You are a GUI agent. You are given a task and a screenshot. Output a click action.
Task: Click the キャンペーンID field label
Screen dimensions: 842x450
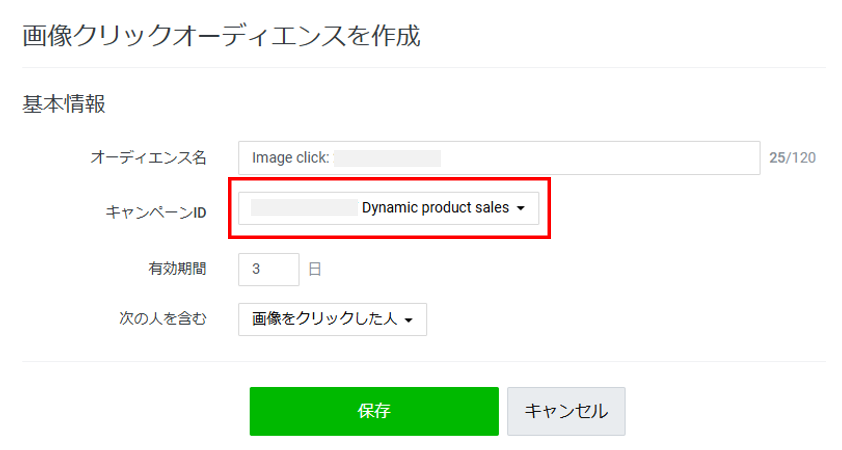click(155, 211)
